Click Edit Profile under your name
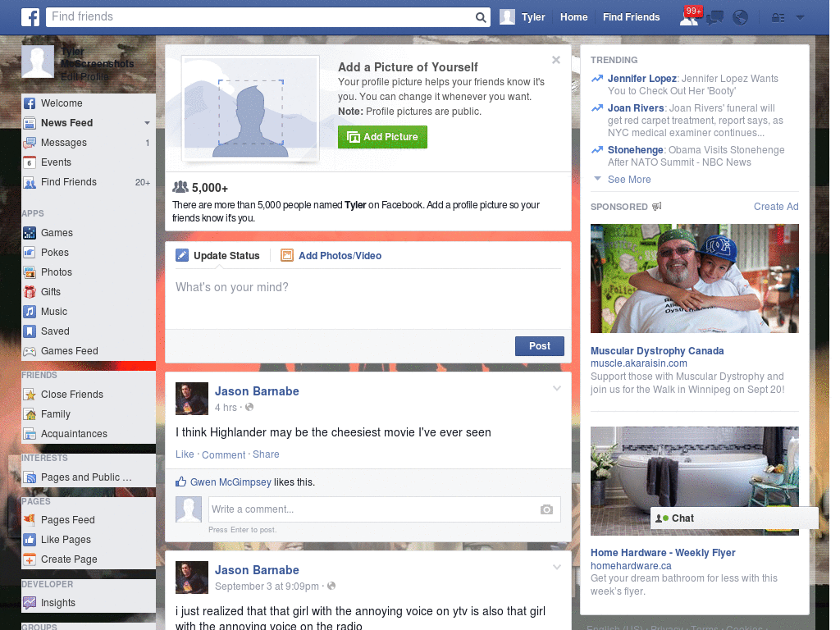The image size is (840, 630). [84, 76]
